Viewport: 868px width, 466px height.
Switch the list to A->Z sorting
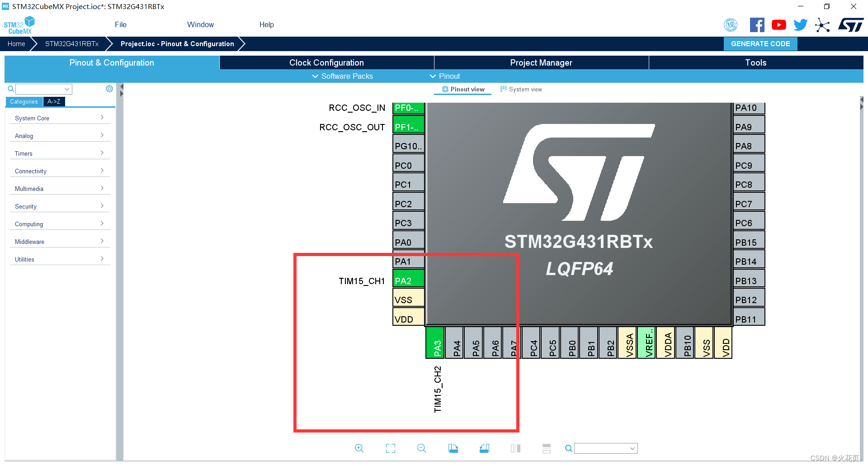tap(54, 101)
